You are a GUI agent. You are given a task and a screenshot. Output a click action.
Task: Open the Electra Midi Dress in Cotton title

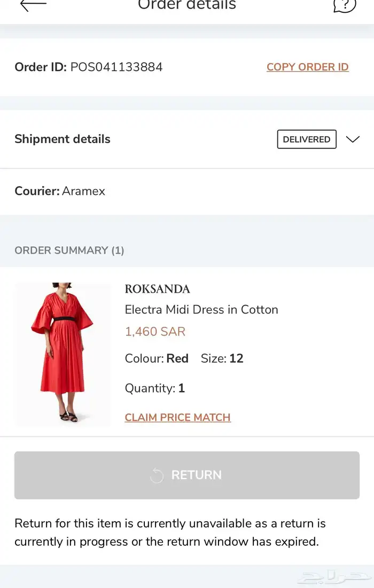[201, 310]
